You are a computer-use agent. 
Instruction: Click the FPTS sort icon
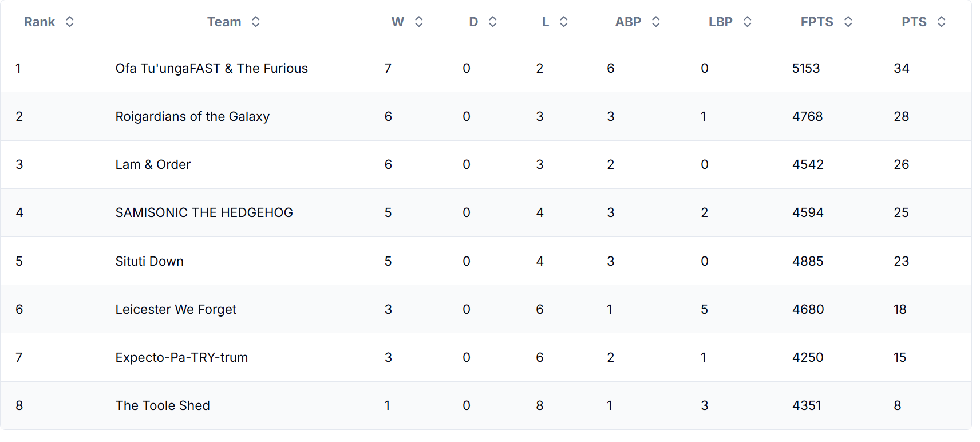[848, 22]
